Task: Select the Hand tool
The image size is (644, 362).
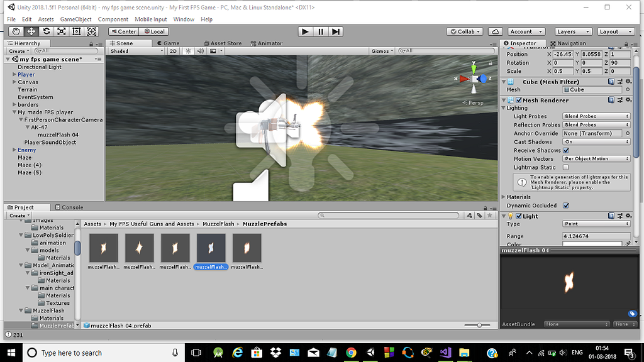Action: (16, 31)
